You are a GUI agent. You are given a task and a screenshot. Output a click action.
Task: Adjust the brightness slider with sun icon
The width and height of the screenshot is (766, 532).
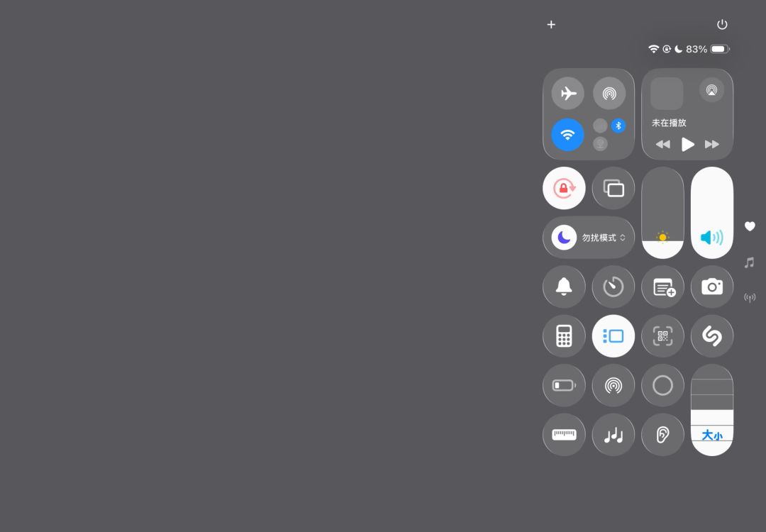coord(662,213)
